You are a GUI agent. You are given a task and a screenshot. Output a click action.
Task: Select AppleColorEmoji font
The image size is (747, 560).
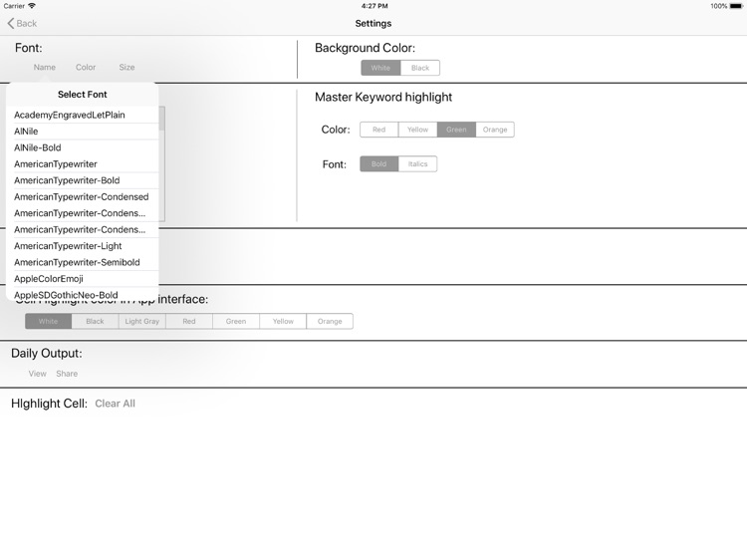click(x=83, y=279)
